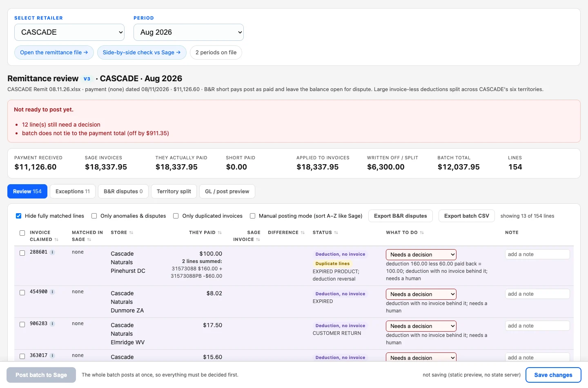Screen dimensions: 588x388
Task: Click note field for invoice 906283
Action: 537,326
